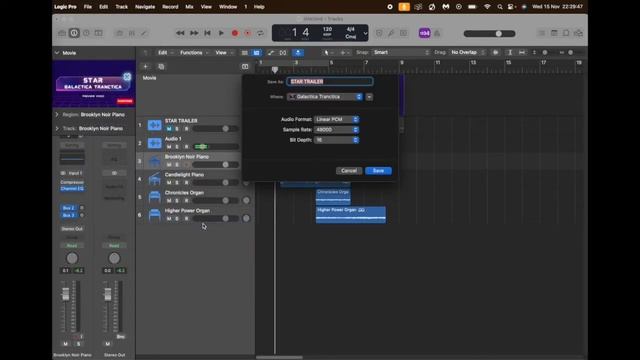This screenshot has height=360, width=640.
Task: Open the Mix menu in menu bar
Action: tap(189, 7)
